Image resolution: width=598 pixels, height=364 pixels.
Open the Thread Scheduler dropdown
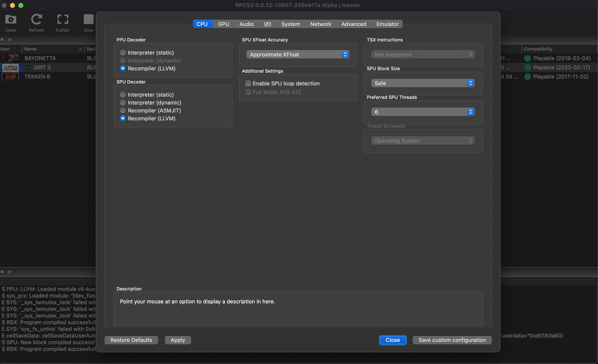click(x=423, y=141)
